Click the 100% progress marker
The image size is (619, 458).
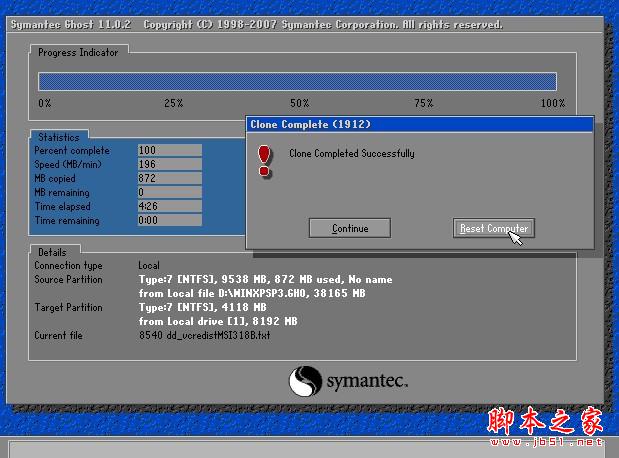pyautogui.click(x=553, y=103)
